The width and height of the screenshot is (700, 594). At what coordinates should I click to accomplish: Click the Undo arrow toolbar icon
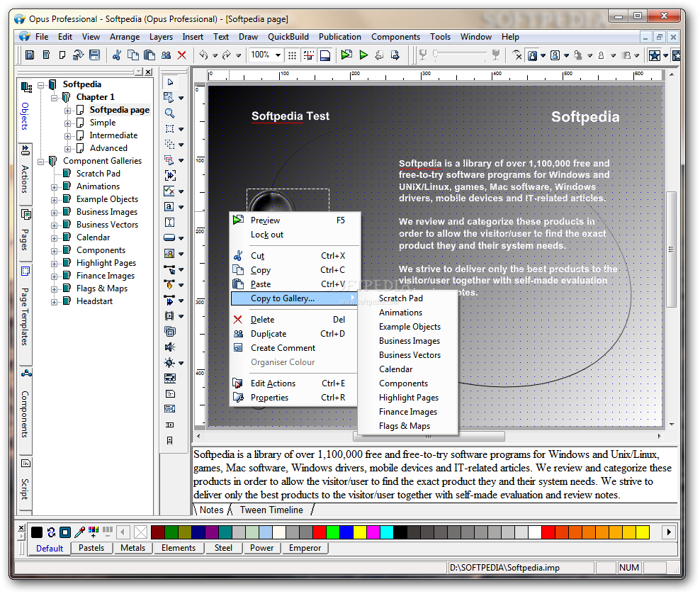point(203,55)
